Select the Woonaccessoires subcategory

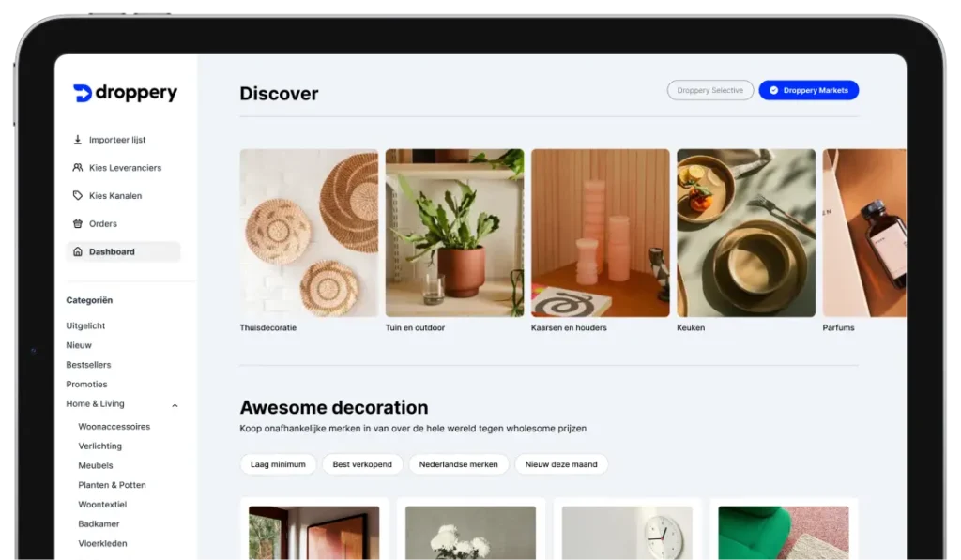(x=114, y=427)
